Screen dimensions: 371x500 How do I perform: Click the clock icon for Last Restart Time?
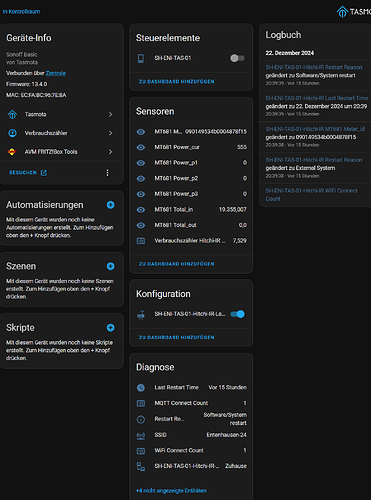tap(141, 388)
